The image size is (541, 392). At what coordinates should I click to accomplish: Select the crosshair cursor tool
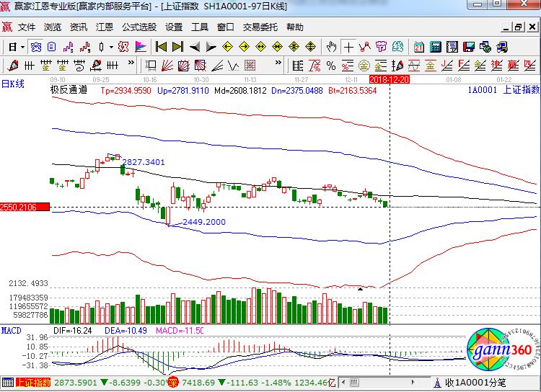(349, 47)
